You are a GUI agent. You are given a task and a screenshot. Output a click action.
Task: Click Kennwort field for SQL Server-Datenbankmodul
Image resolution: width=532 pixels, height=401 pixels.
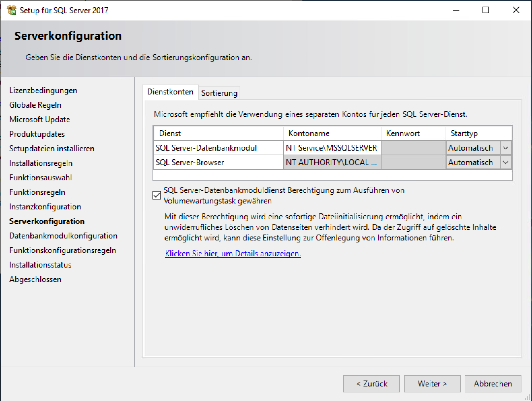[x=413, y=148]
